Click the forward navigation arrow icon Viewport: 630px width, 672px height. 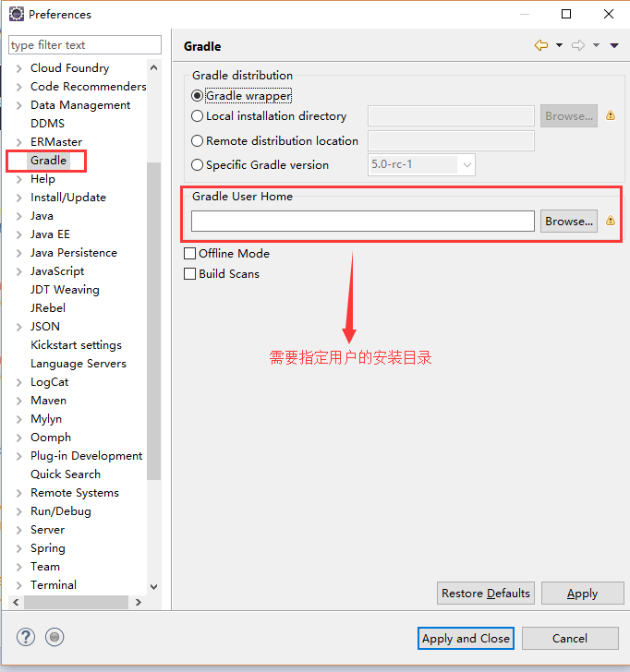(578, 45)
